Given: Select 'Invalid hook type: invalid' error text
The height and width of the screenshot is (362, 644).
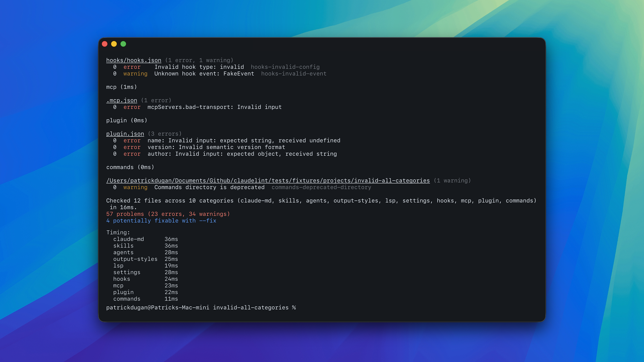Looking at the screenshot, I should tap(199, 67).
